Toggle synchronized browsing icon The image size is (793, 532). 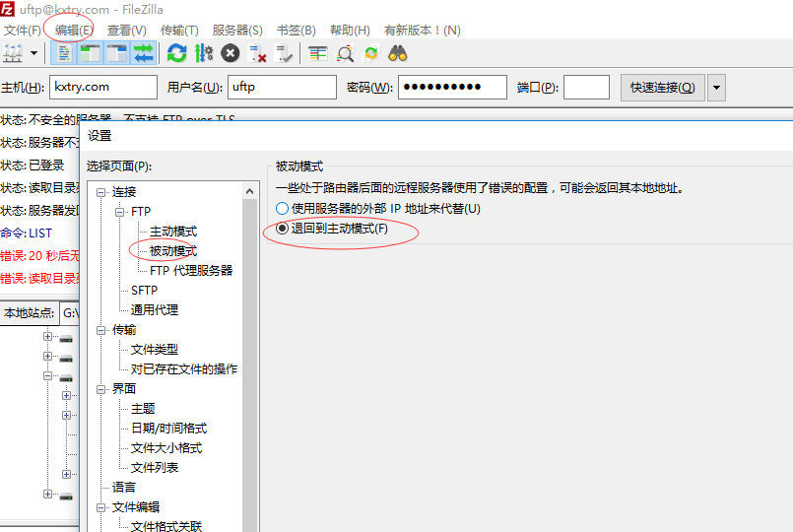point(371,53)
